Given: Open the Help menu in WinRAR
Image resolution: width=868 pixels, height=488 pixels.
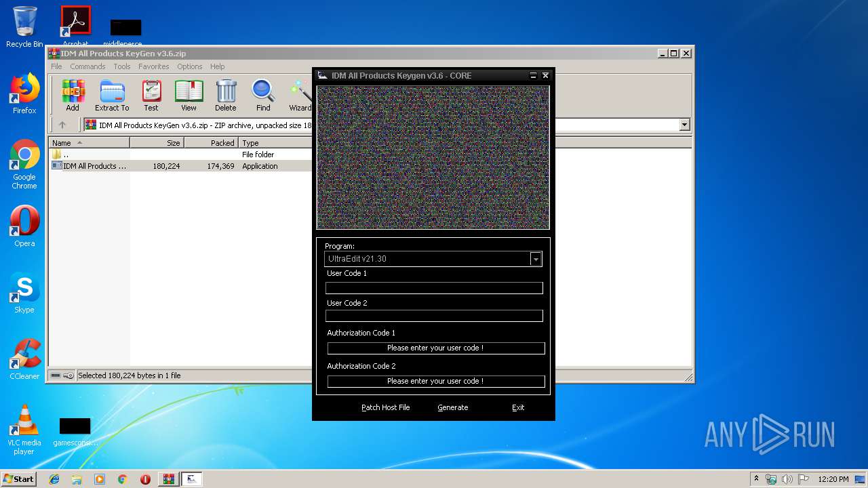Looking at the screenshot, I should [217, 66].
